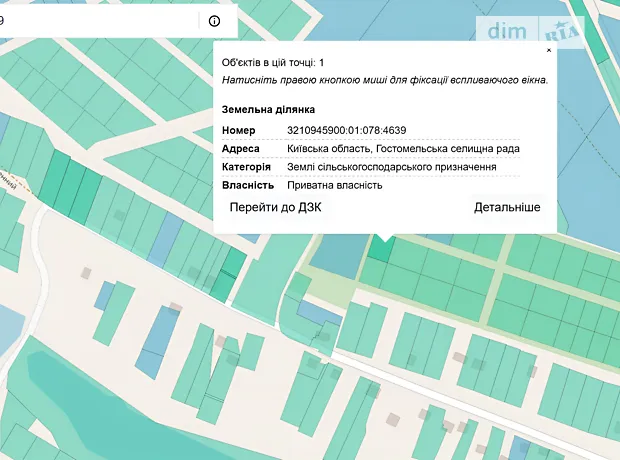Click the 'Категорія' field label
Screen dimensions: 620x460
pyautogui.click(x=246, y=167)
